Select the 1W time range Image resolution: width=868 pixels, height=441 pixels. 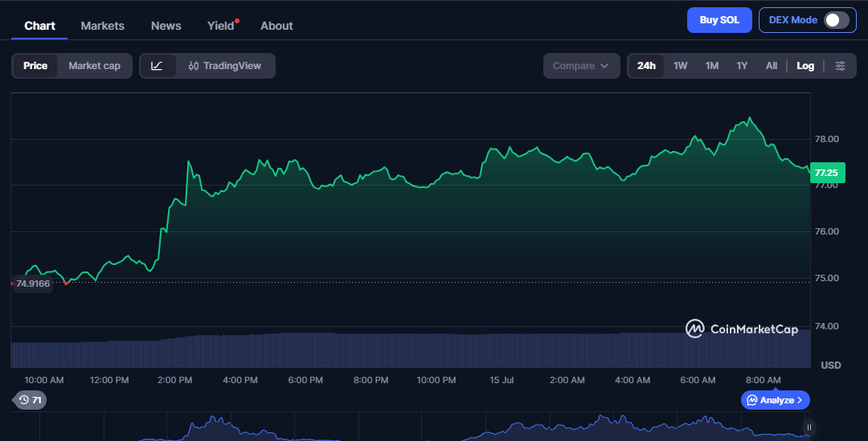pos(681,66)
